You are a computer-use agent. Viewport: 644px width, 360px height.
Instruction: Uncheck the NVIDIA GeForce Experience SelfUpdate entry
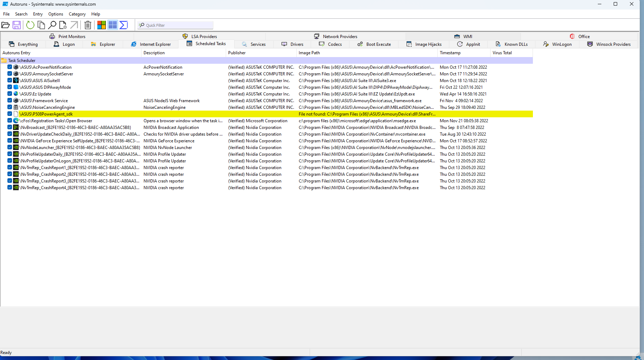(x=10, y=141)
